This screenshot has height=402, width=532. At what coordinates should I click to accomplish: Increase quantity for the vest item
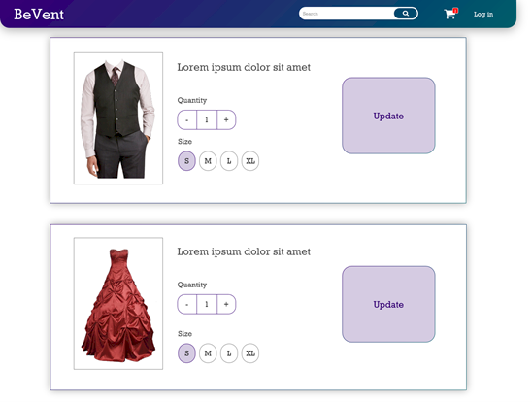(226, 119)
